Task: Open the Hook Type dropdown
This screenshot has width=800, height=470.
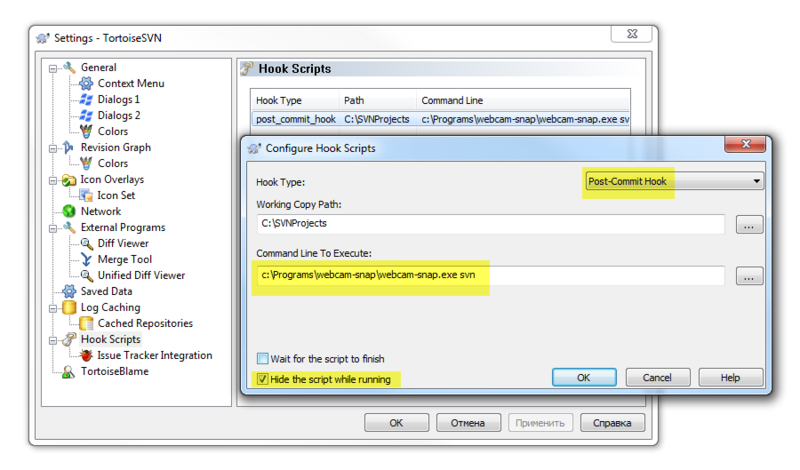Action: click(x=674, y=181)
